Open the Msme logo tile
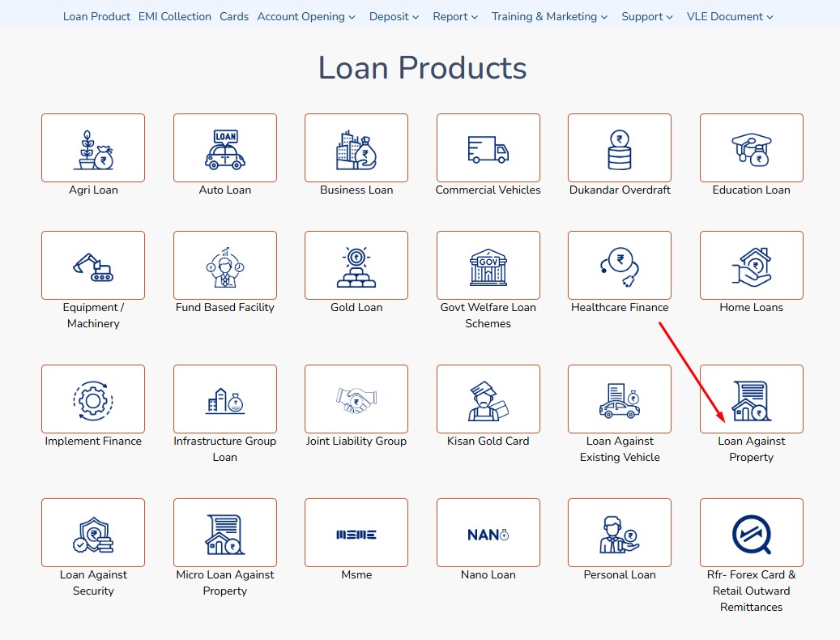840x640 pixels. [356, 533]
